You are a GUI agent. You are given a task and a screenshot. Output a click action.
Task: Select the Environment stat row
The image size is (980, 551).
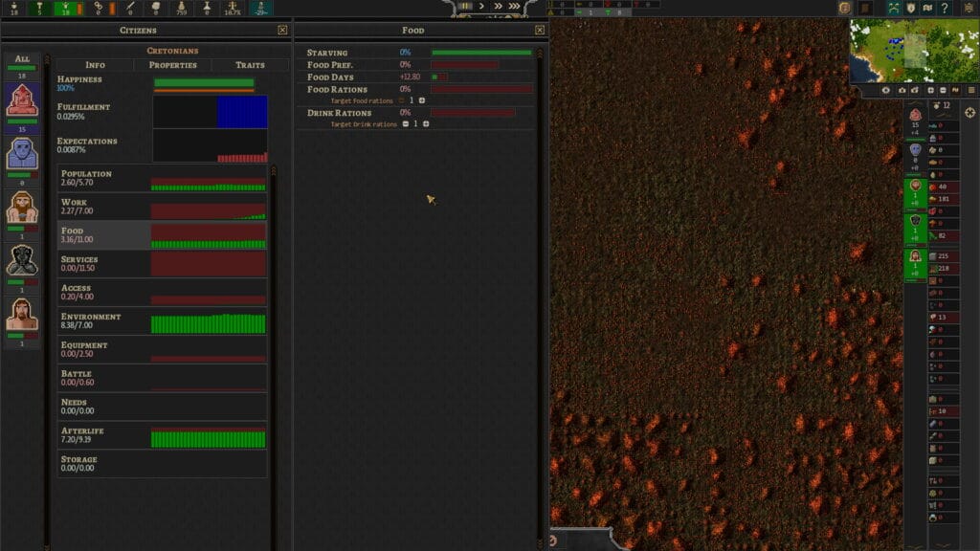163,321
